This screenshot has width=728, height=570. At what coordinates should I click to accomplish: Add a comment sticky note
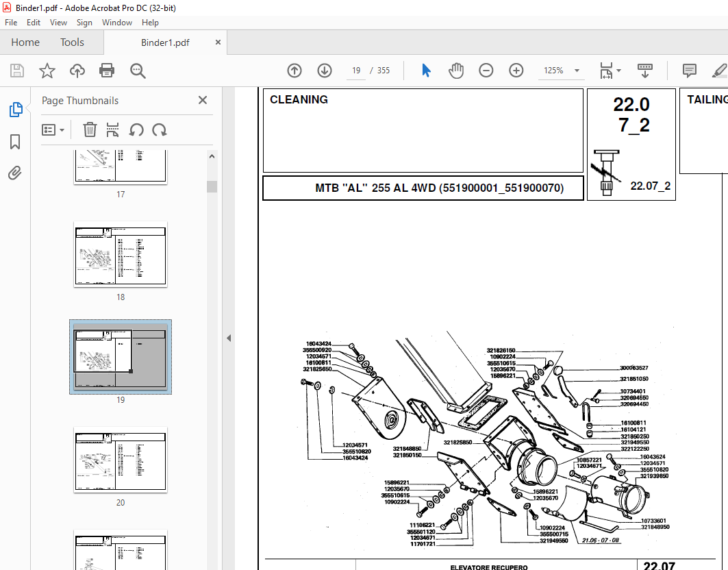pos(690,71)
